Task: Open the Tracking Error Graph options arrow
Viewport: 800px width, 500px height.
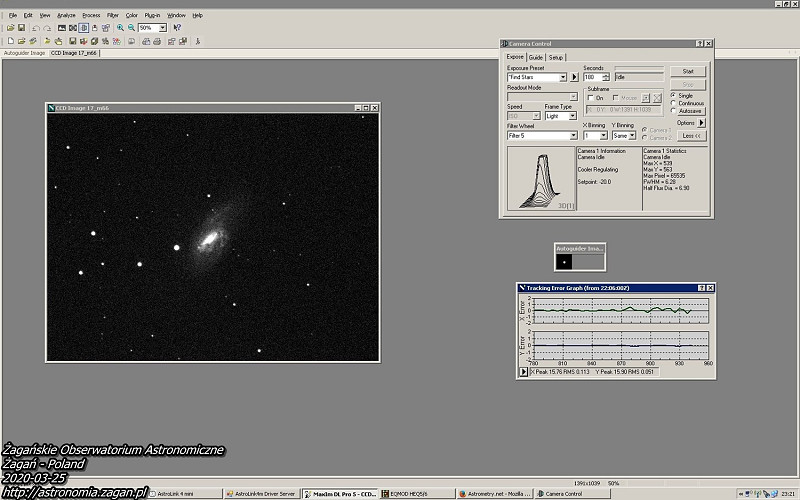Action: (x=523, y=373)
